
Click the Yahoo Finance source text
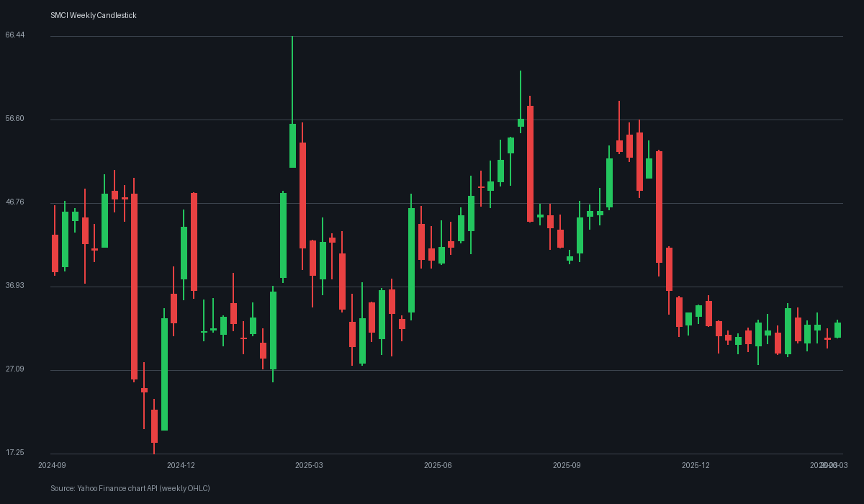tap(130, 488)
